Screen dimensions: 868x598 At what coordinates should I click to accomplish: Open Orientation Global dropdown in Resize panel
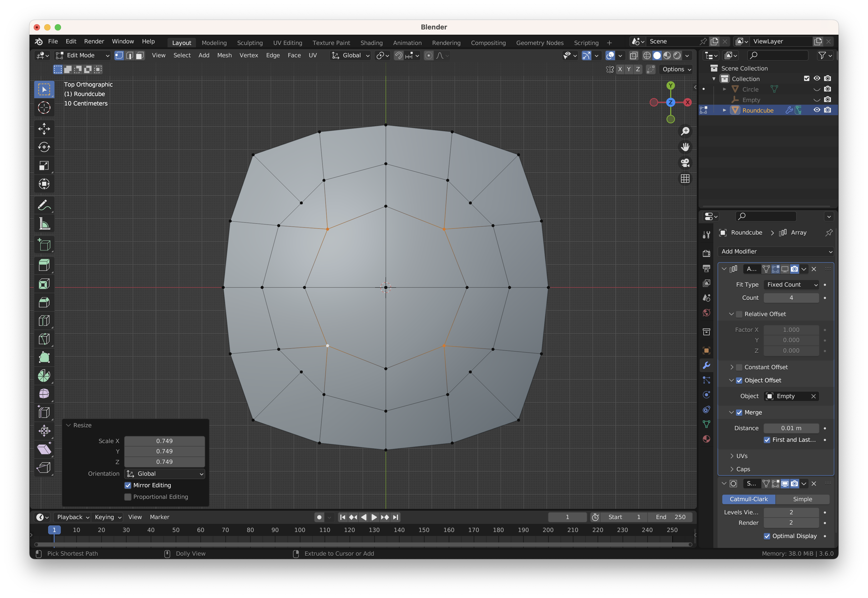[165, 474]
